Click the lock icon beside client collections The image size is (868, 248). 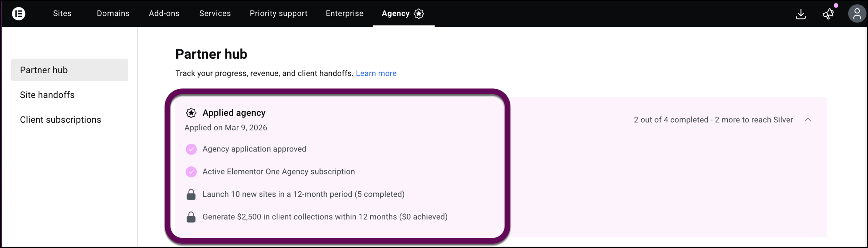coord(191,217)
